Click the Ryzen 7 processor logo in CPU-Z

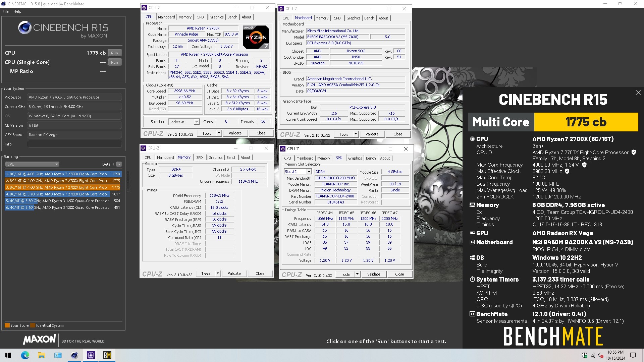[256, 37]
